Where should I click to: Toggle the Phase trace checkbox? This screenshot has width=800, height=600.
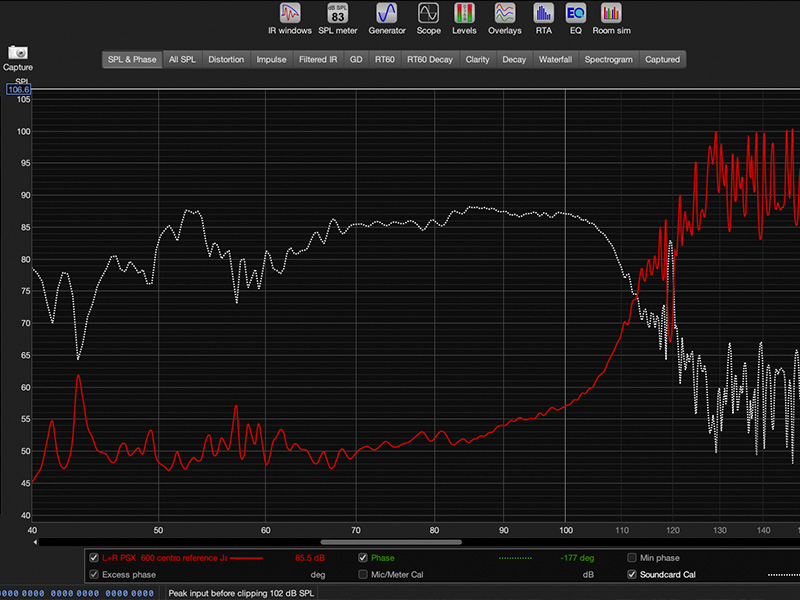[x=363, y=557]
